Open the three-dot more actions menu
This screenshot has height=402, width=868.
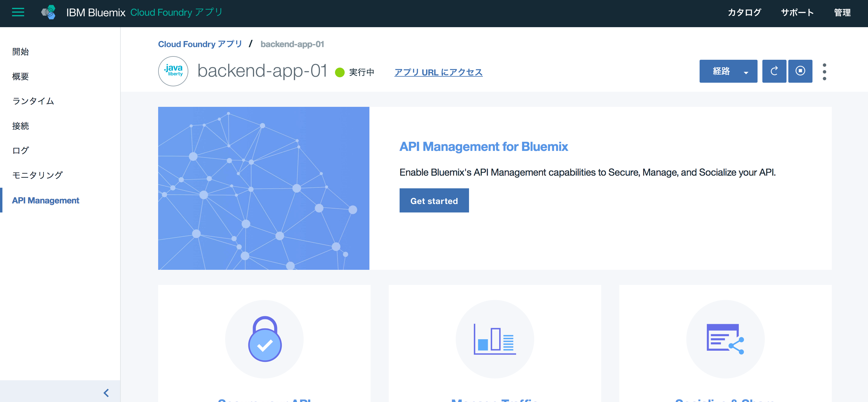(x=824, y=72)
